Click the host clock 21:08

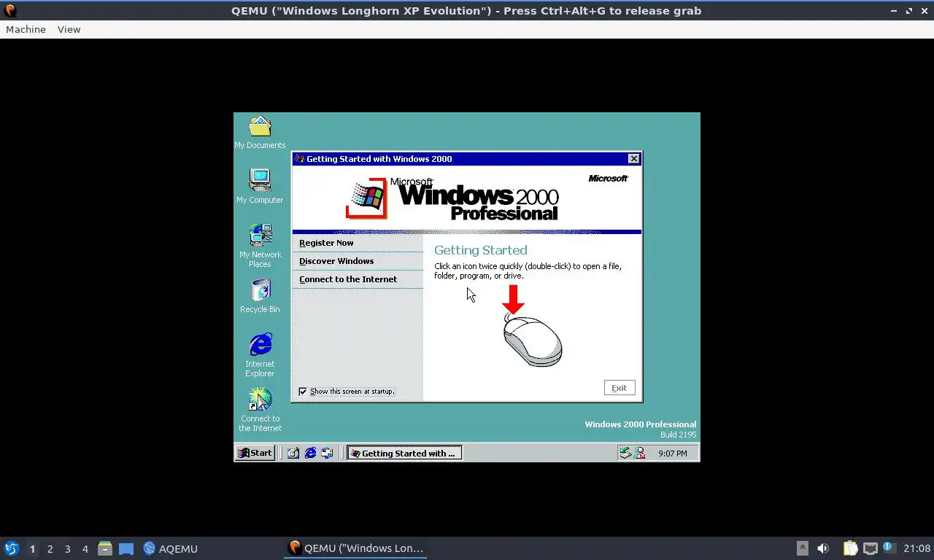[916, 548]
